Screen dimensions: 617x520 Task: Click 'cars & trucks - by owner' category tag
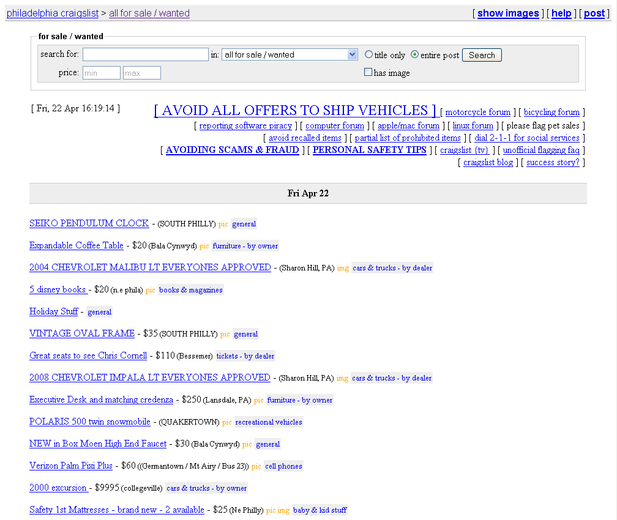pyautogui.click(x=207, y=489)
